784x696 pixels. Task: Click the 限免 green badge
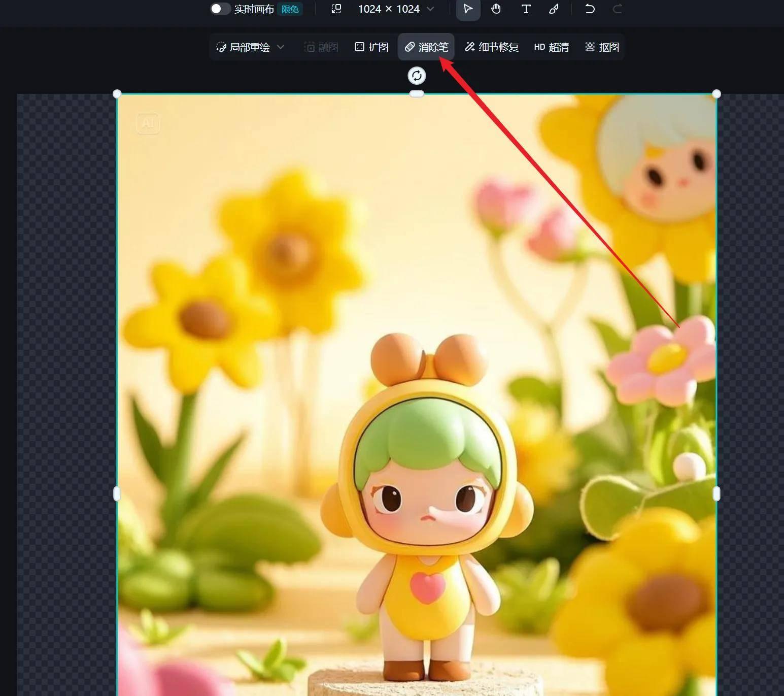(289, 9)
